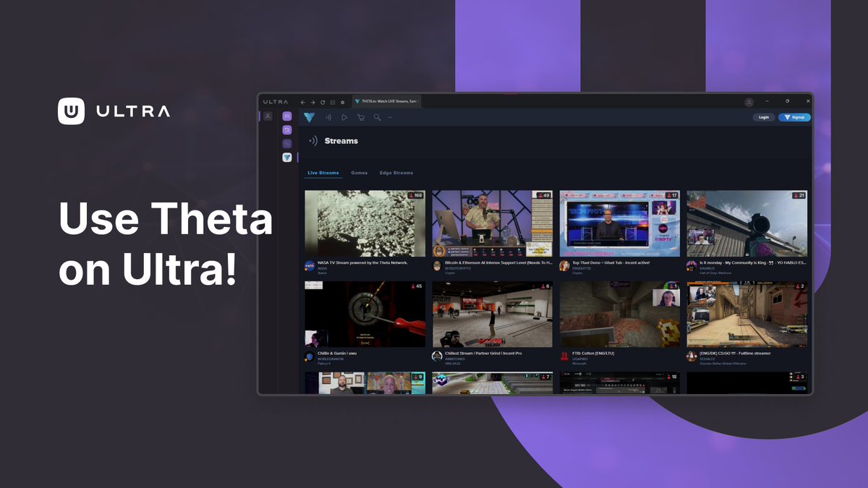Screen dimensions: 868x488
Task: Click the Theta logo in the site header
Action: 309,117
